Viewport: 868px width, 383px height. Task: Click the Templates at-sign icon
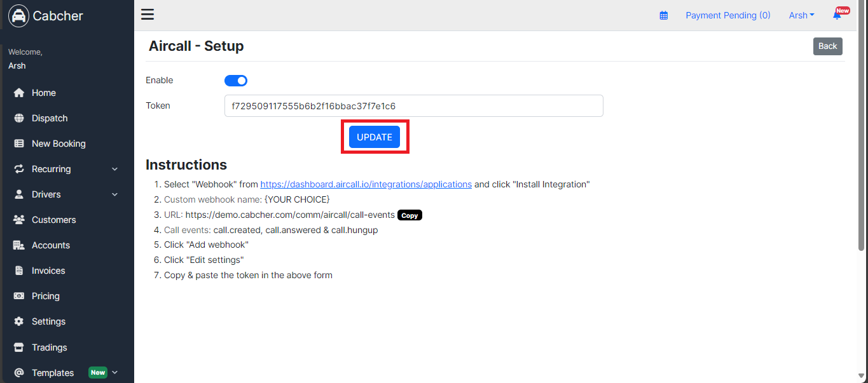click(x=19, y=373)
